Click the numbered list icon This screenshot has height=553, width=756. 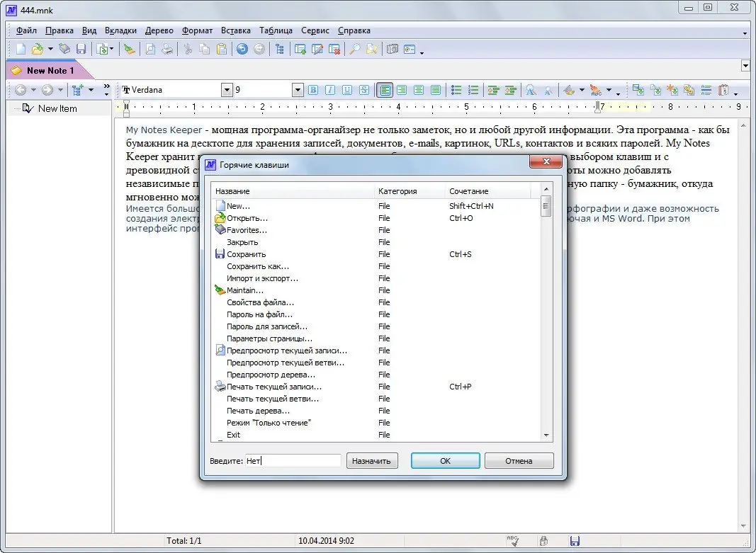pyautogui.click(x=473, y=90)
